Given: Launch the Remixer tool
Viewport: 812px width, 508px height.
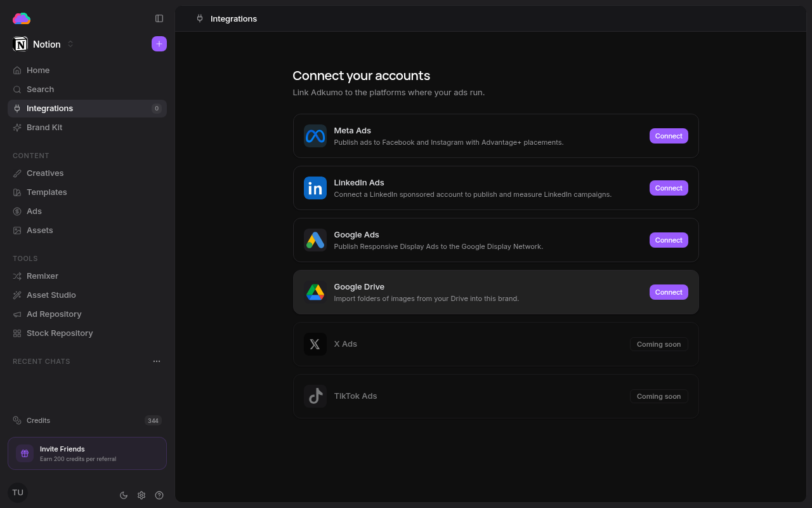Looking at the screenshot, I should (87, 276).
